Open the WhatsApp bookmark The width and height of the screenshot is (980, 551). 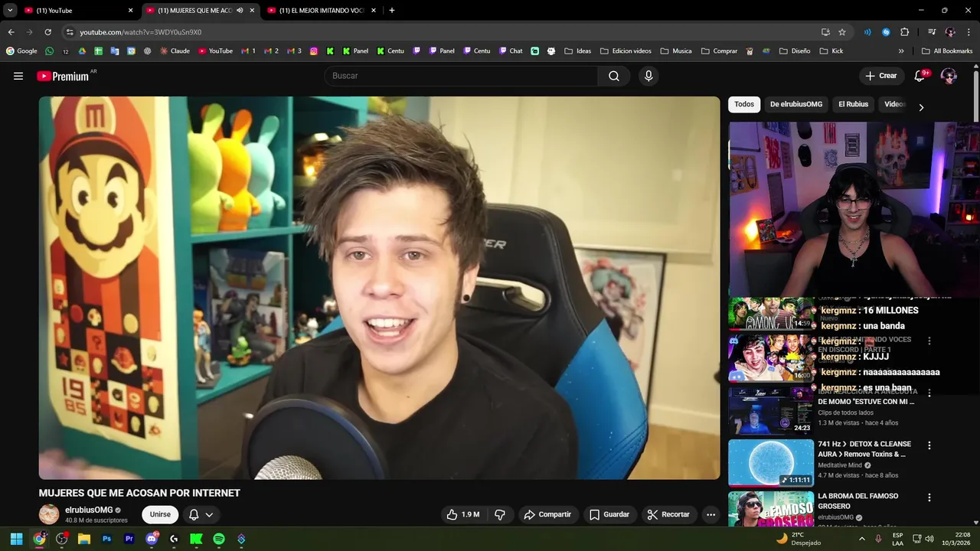pos(50,51)
